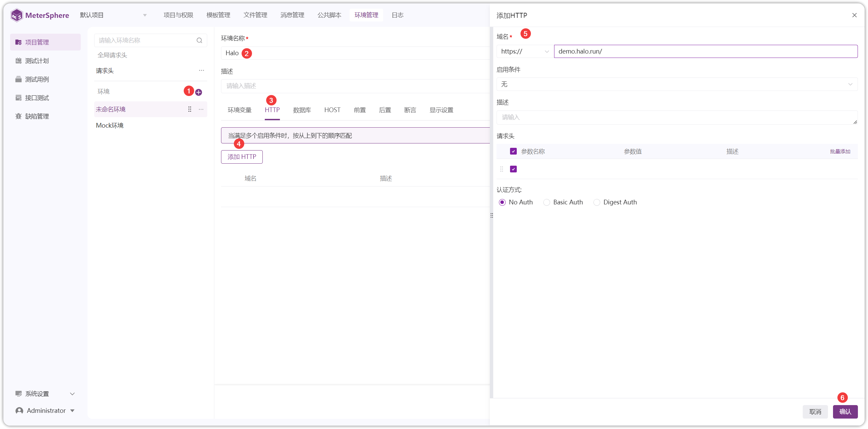Select the No Auth radio button
Screen dimensions: 868x429
[x=502, y=202]
